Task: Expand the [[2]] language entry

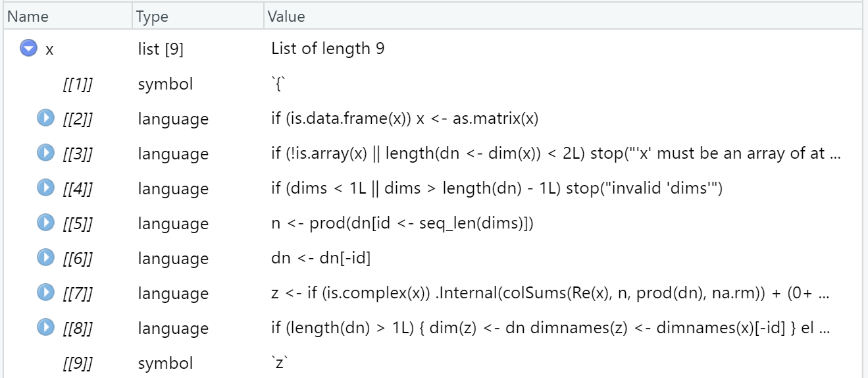Action: [x=45, y=119]
